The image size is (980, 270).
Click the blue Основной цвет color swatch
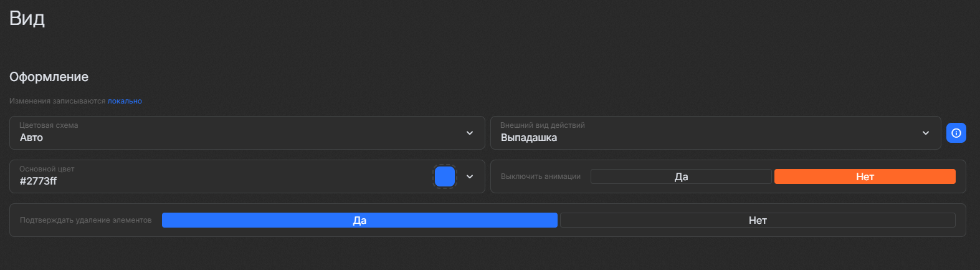tap(445, 176)
